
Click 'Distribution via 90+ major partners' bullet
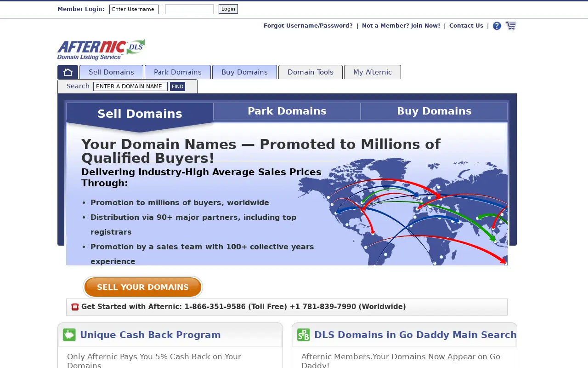tap(193, 224)
